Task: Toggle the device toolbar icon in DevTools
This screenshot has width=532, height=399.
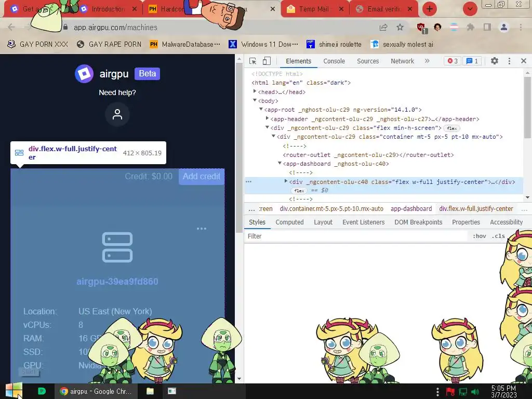Action: 267,61
